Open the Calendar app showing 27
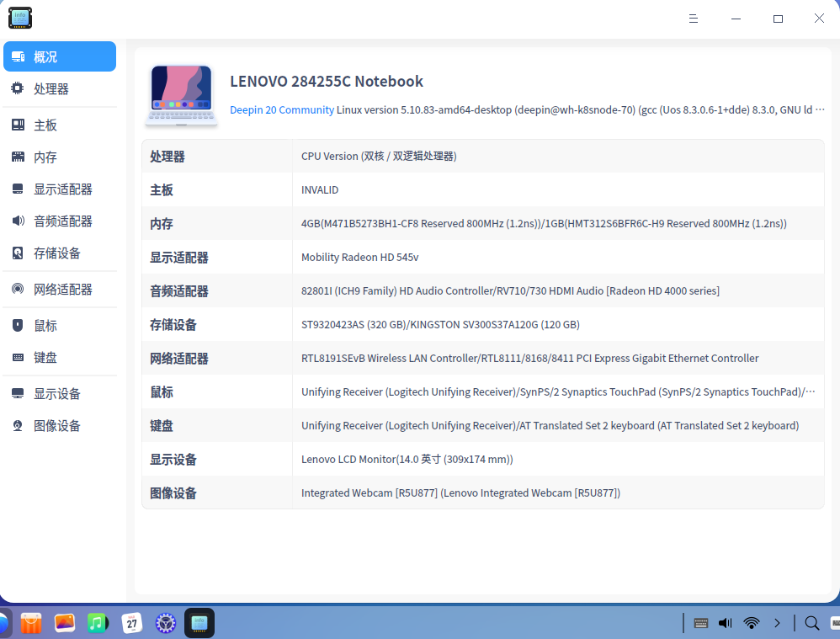840x639 pixels. [132, 623]
